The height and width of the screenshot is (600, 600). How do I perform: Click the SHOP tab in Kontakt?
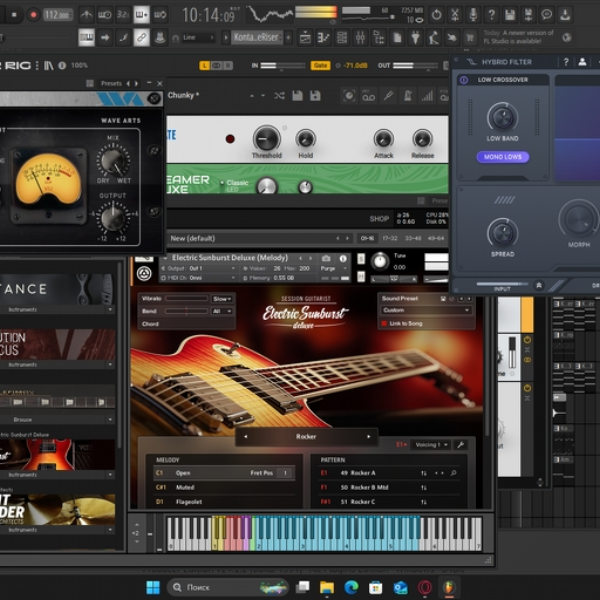[x=379, y=219]
